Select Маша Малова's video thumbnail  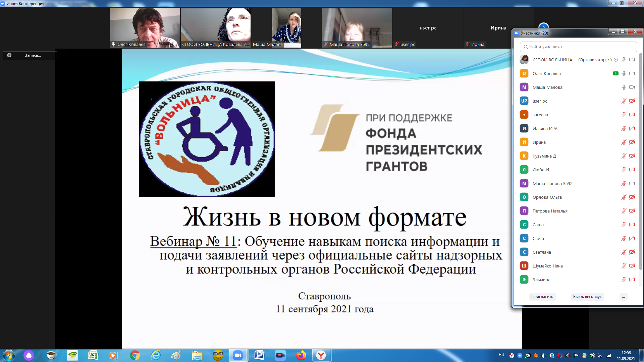[286, 28]
